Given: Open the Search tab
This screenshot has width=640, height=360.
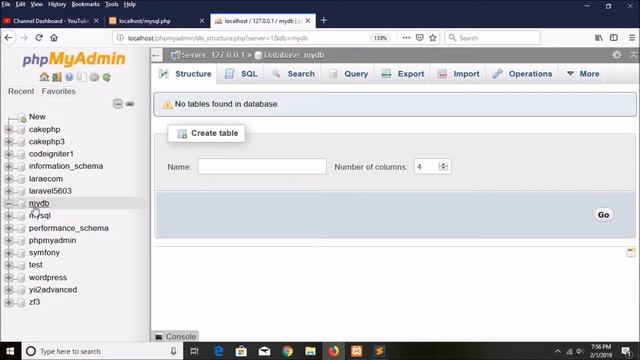Looking at the screenshot, I should (x=293, y=74).
